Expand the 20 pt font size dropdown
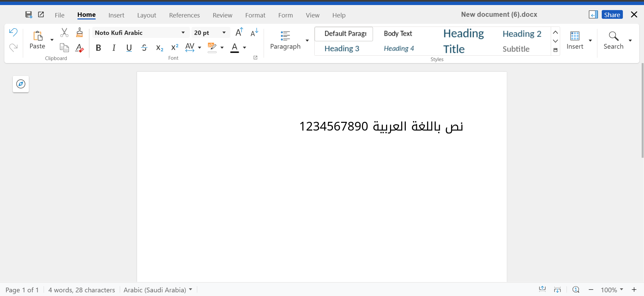 pos(224,33)
